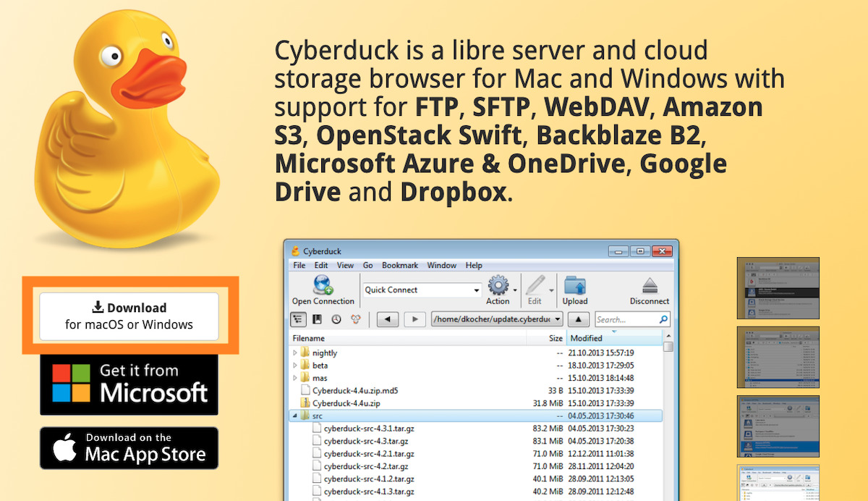Click the Get it from Microsoft badge

(129, 384)
